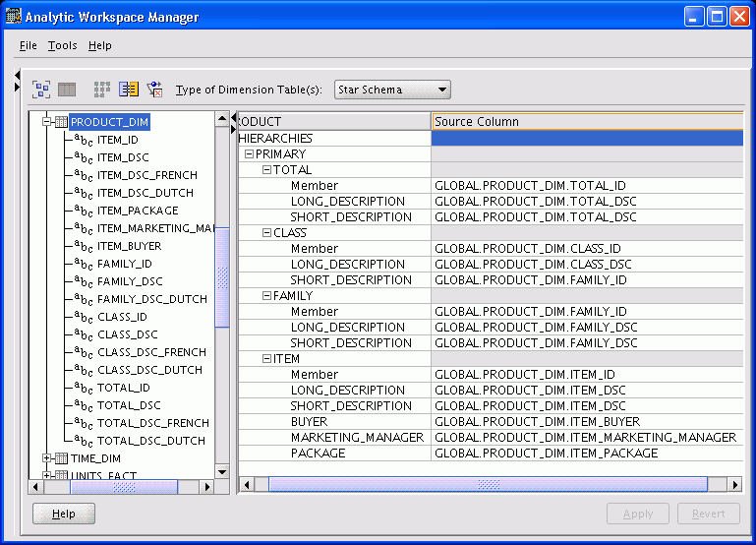Click the diagram view toolbar icon
Screen dimensions: 756x545
tap(41, 90)
